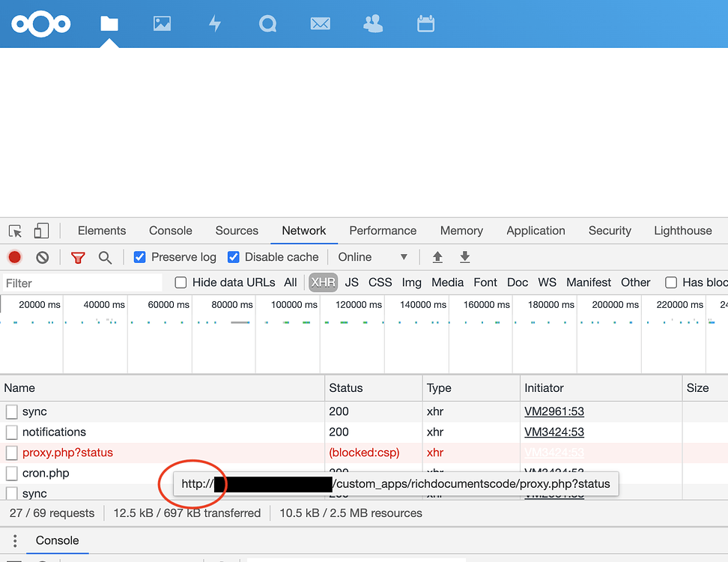
Task: Open the Talk chat icon
Action: tap(268, 23)
